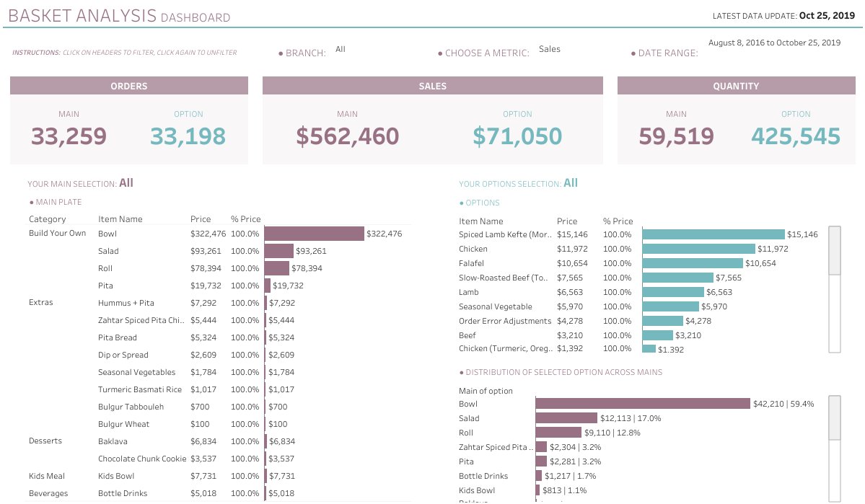Click the Build Your Own category label
865x504 pixels.
pos(58,233)
